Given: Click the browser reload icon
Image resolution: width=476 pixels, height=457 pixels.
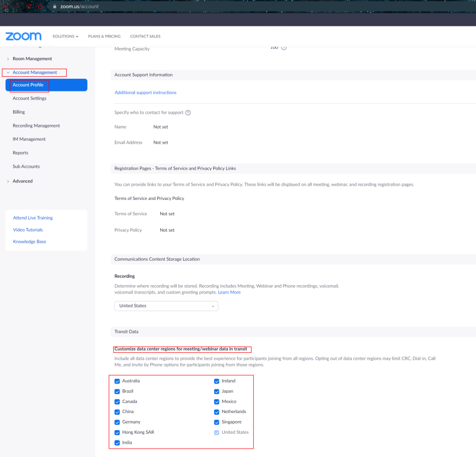Looking at the screenshot, I should pos(29,6).
